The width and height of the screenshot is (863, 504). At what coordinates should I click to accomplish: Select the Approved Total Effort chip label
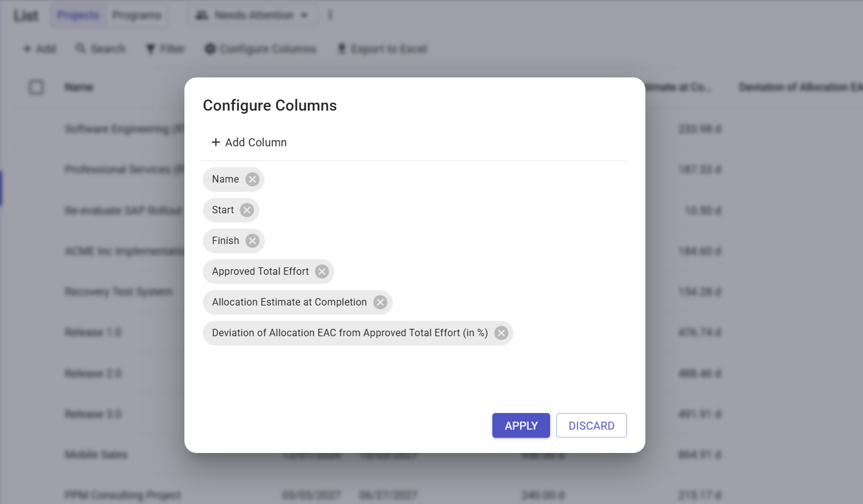(x=261, y=272)
